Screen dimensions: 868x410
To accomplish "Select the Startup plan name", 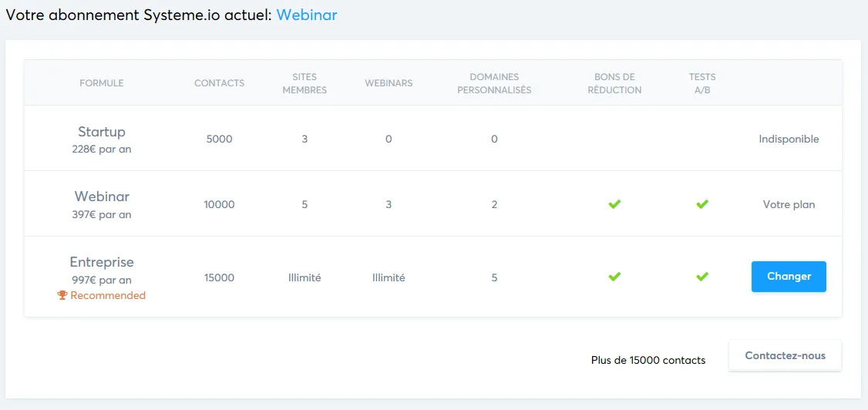I will click(x=101, y=132).
